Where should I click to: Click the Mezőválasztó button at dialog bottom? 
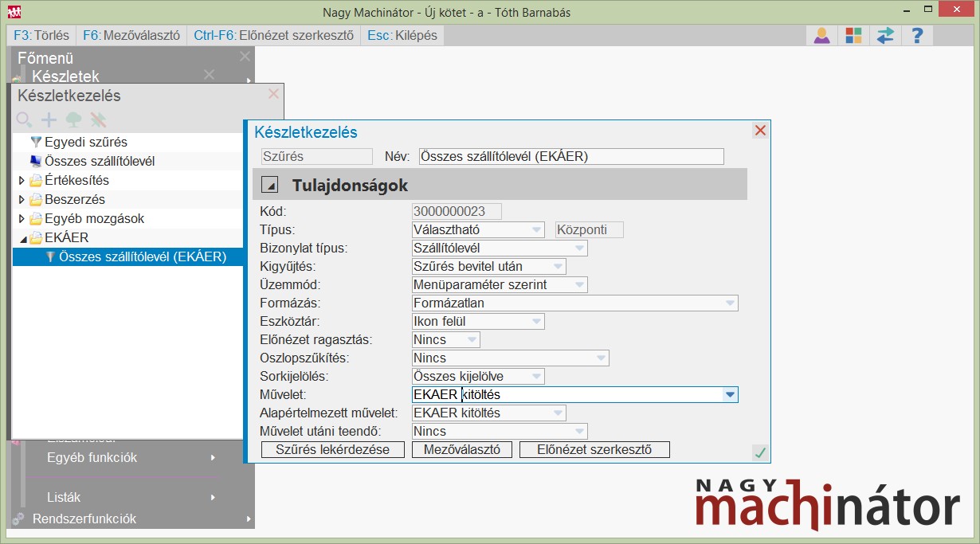coord(462,450)
